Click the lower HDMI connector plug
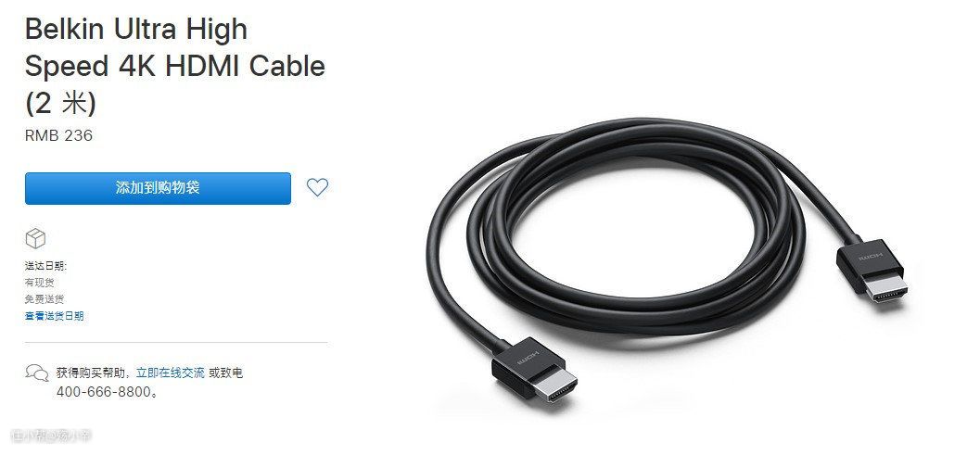This screenshot has height=455, width=980. pyautogui.click(x=535, y=370)
